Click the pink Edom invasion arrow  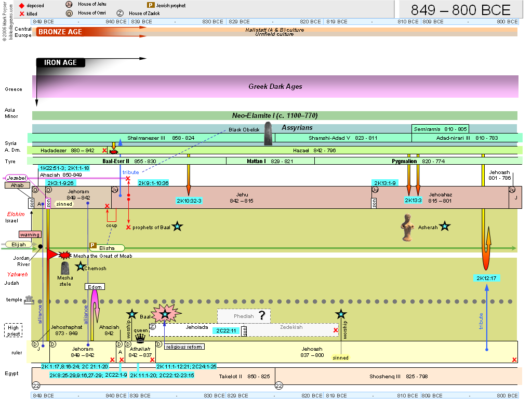pos(95,307)
